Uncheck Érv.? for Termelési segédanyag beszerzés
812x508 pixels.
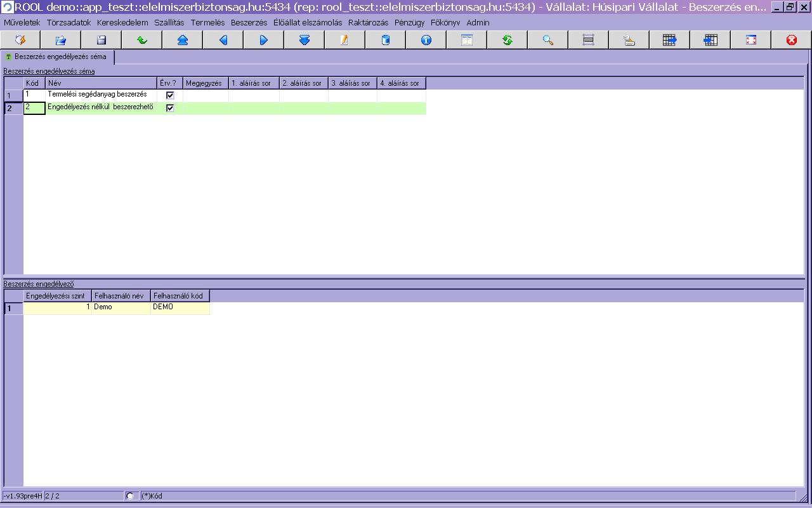coord(170,95)
